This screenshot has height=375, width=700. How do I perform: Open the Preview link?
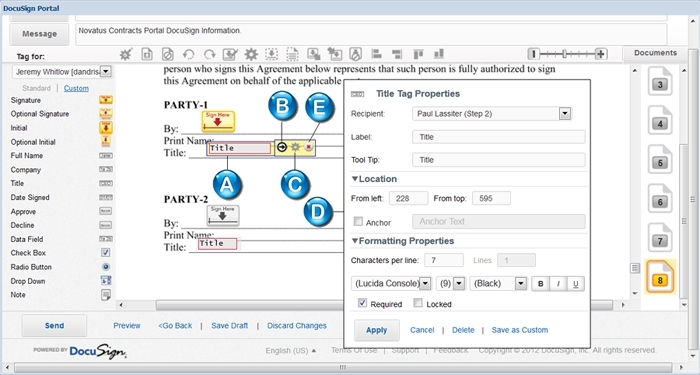pyautogui.click(x=127, y=325)
